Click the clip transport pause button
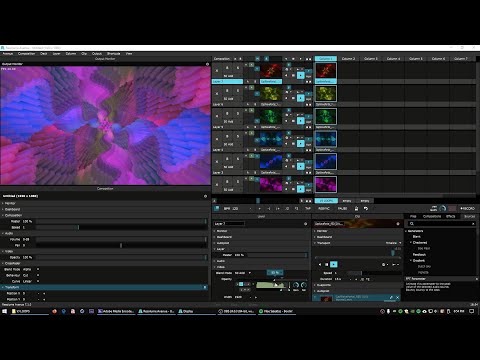This screenshot has width=480, height=360. 327,264
